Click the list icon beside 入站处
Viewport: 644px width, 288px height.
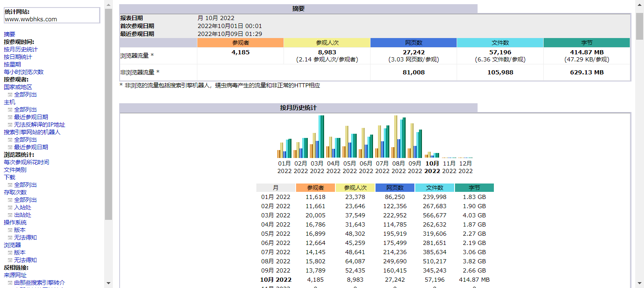coord(10,207)
